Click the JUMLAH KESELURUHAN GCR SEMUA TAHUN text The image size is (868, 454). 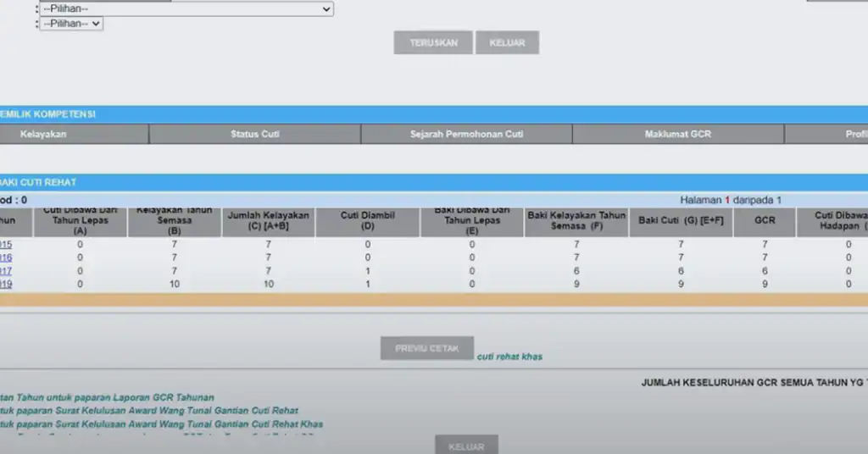coord(754,383)
